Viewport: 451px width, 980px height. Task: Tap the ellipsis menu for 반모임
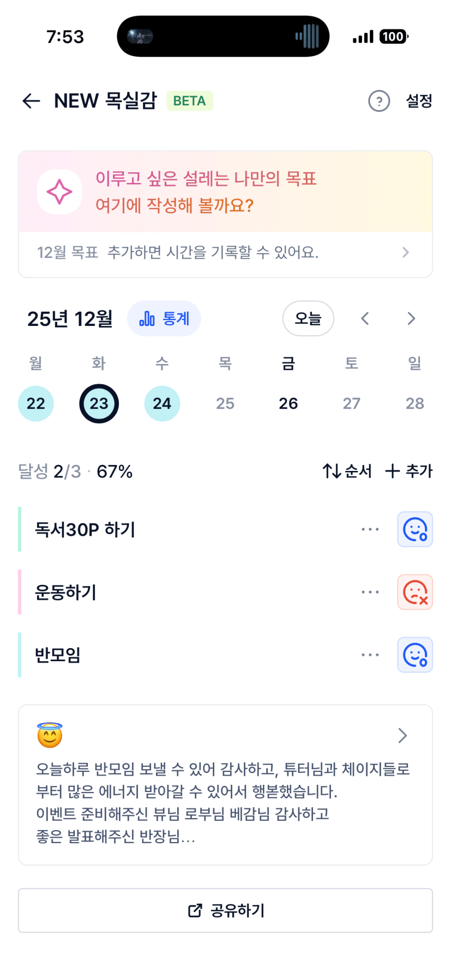(370, 655)
